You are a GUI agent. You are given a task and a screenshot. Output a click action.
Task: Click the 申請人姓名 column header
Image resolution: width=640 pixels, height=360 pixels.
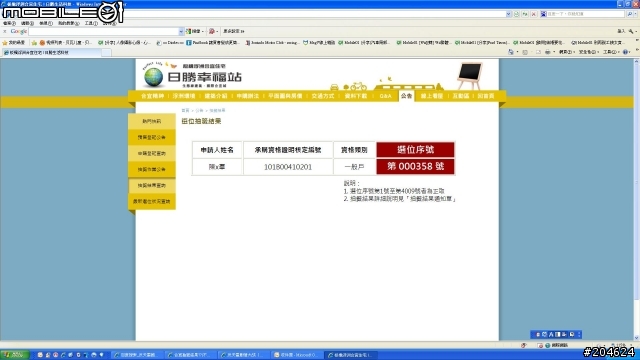(217, 150)
